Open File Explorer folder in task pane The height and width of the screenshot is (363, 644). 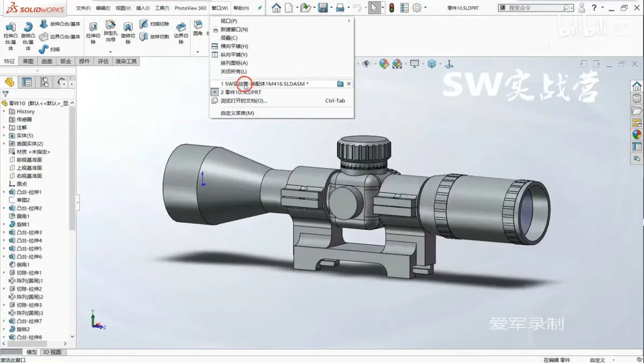pos(636,110)
